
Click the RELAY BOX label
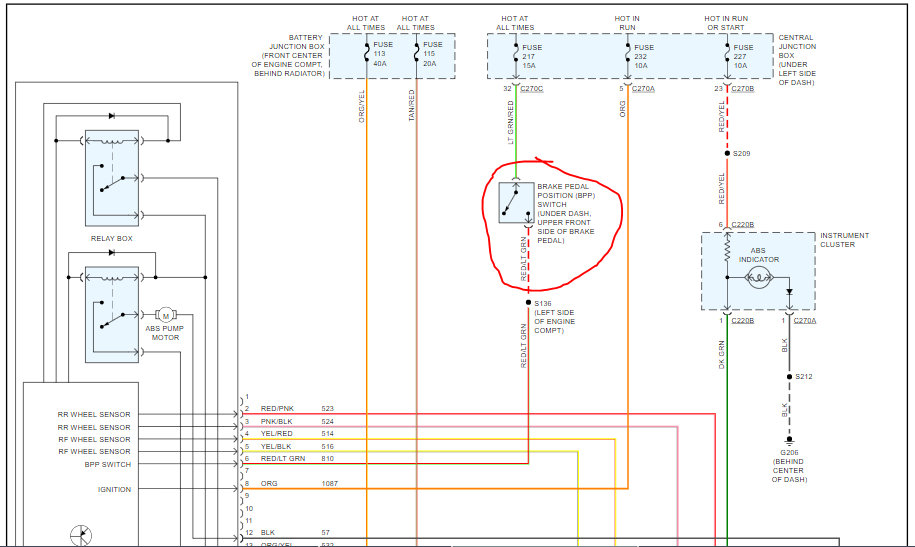[x=111, y=238]
